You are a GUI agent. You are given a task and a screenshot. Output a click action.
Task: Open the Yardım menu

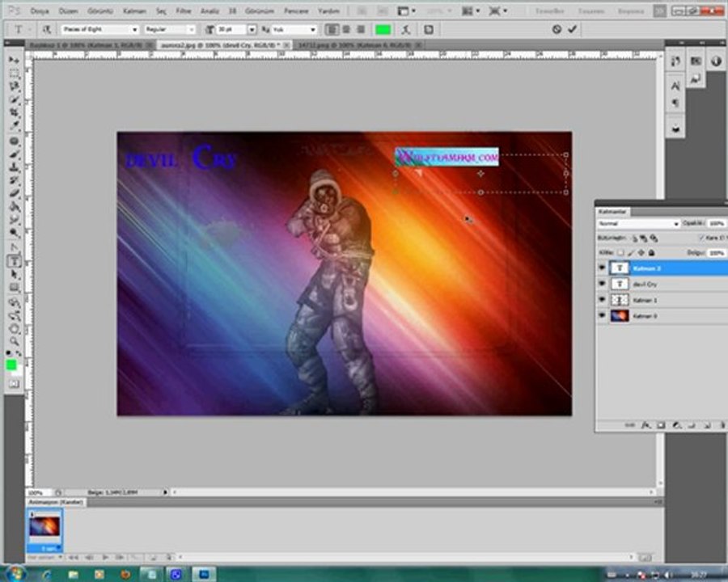[x=328, y=11]
